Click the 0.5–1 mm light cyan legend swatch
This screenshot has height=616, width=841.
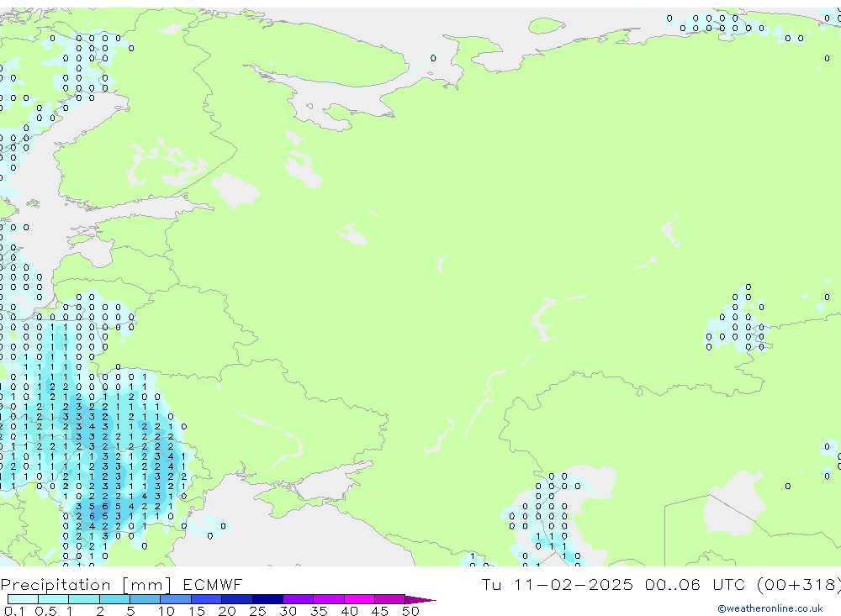tap(54, 599)
